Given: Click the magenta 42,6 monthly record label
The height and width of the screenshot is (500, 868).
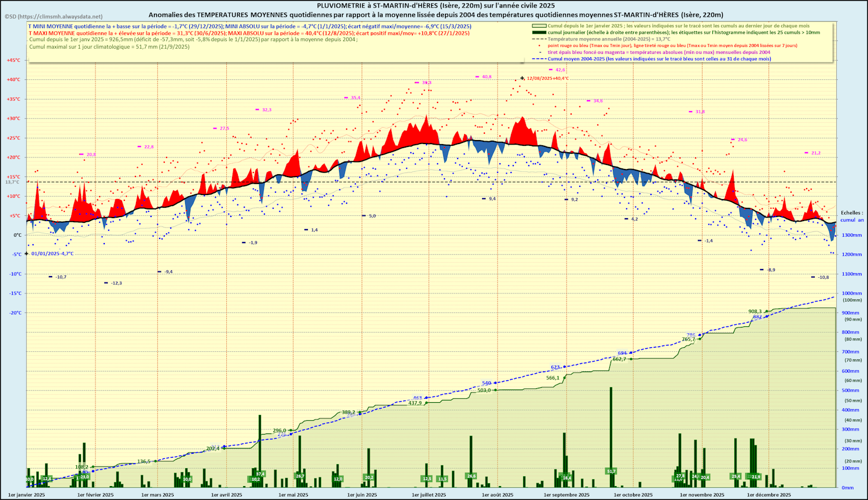Looking at the screenshot, I should tap(560, 70).
